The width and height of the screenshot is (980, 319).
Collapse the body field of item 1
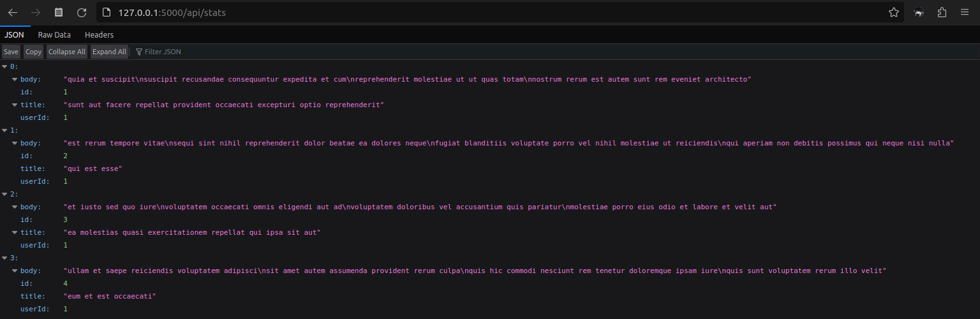coord(15,143)
